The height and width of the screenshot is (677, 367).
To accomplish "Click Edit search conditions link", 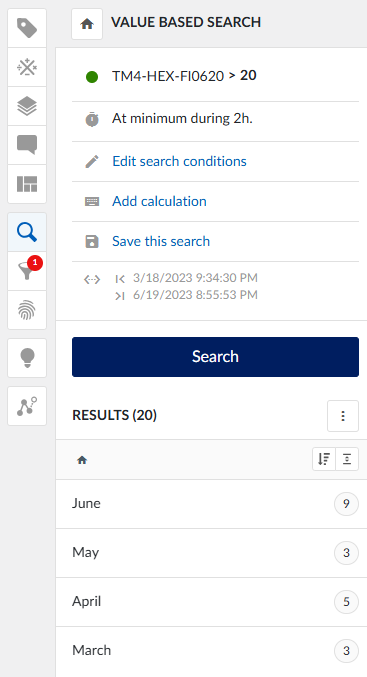I will pyautogui.click(x=179, y=161).
